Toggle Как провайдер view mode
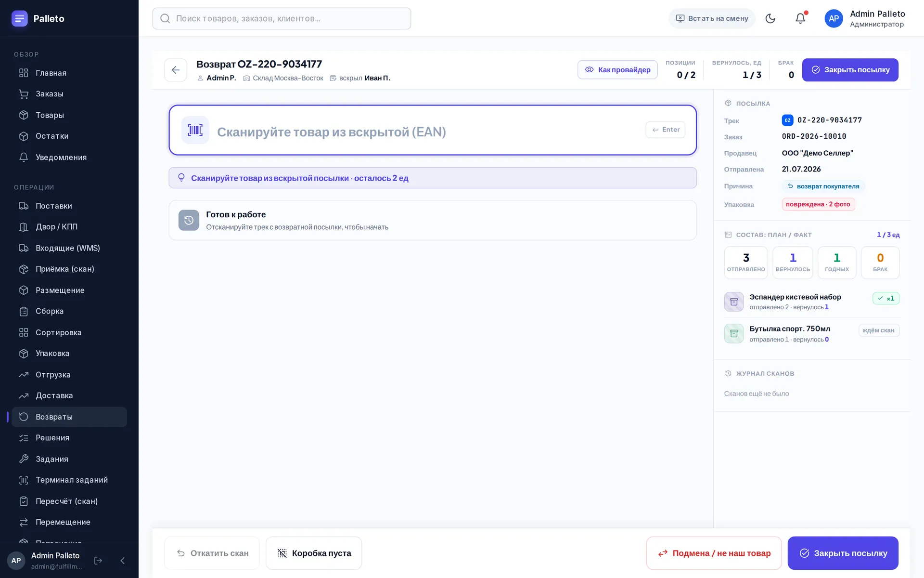 tap(617, 70)
